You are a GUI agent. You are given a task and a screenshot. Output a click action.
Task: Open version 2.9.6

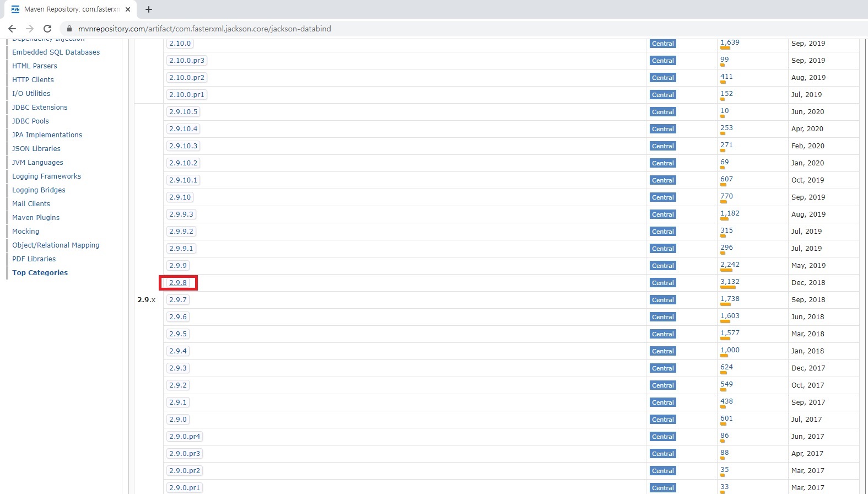pos(178,317)
